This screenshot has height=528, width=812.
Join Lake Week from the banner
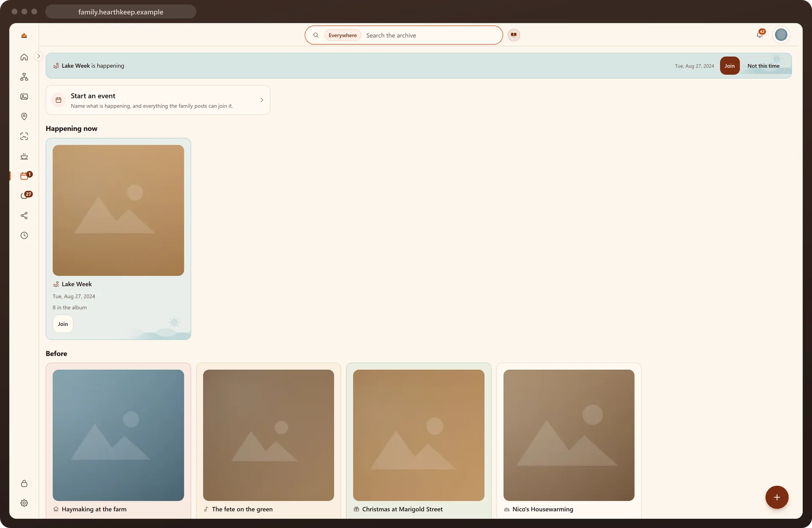pyautogui.click(x=730, y=66)
